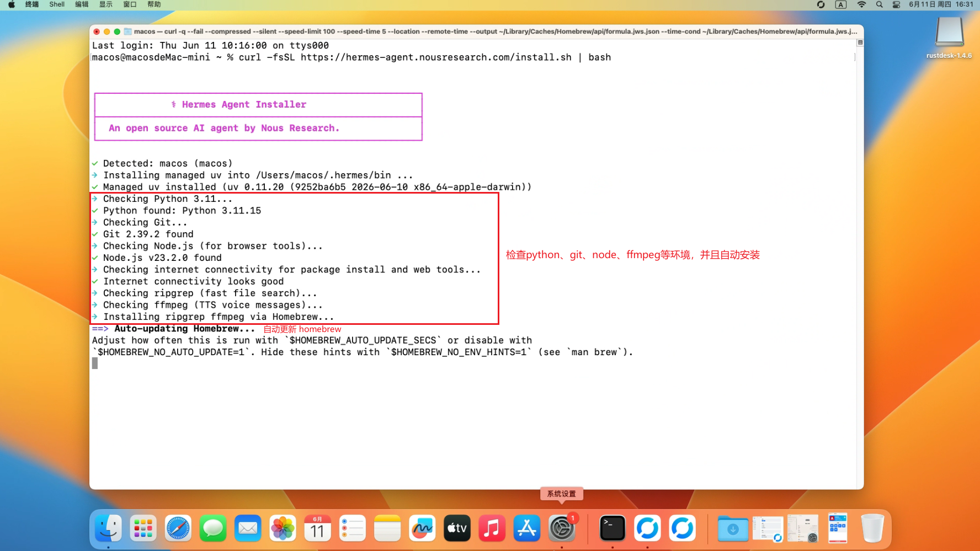Open Freeform from the Dock

click(x=422, y=528)
